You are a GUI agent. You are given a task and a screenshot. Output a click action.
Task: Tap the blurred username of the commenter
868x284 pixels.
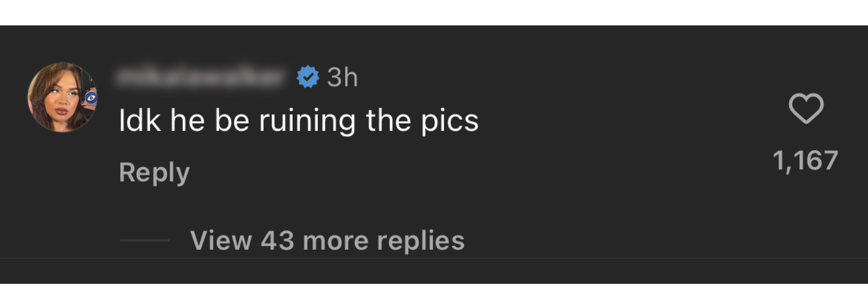coord(200,77)
